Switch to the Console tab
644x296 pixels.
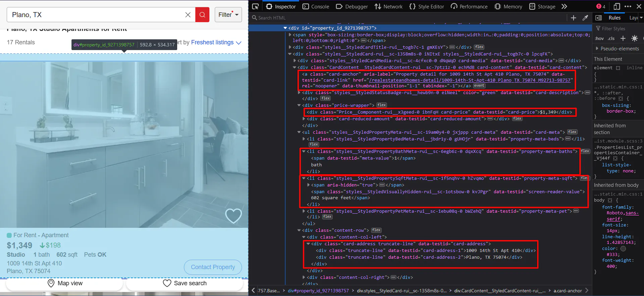[x=316, y=6]
